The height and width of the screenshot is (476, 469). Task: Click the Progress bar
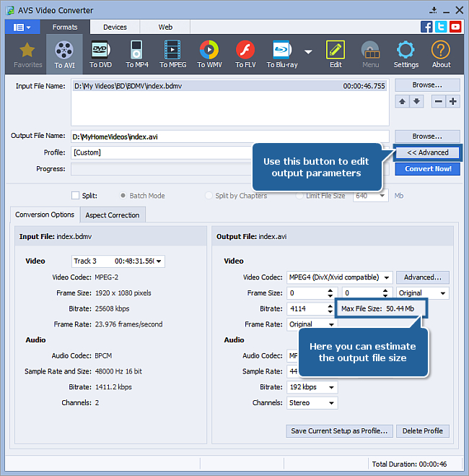click(162, 169)
